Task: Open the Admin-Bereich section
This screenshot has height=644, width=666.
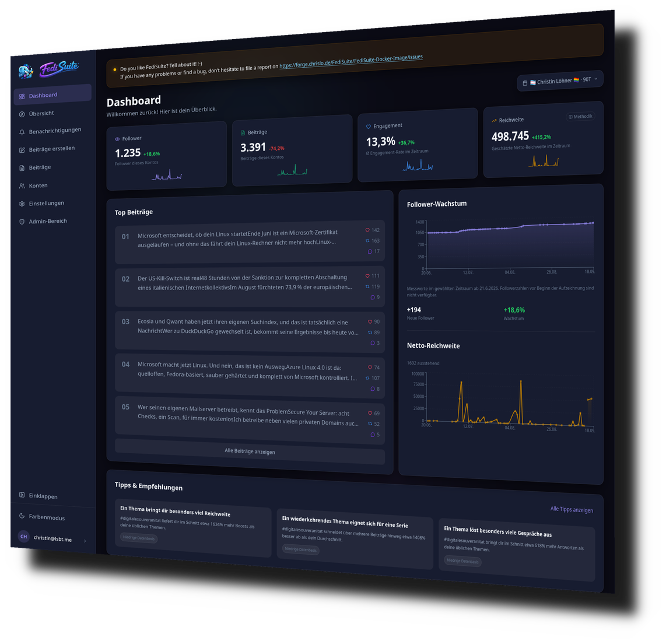Action: coord(52,221)
